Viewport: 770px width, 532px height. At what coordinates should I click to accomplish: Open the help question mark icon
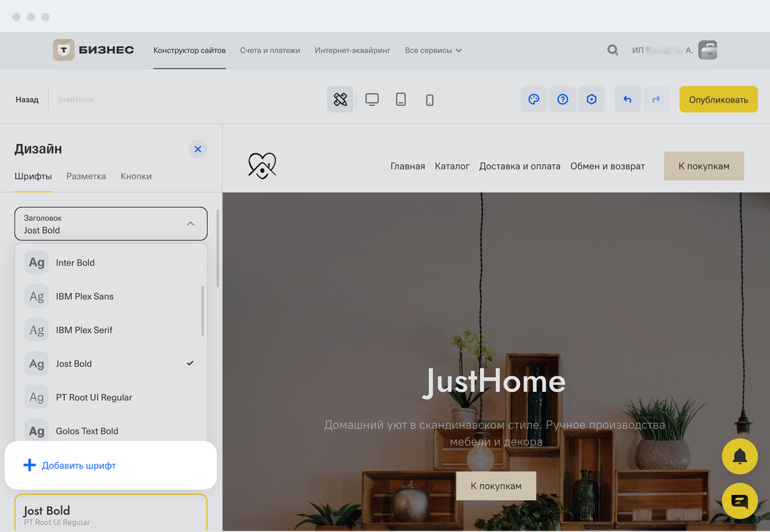pos(563,100)
